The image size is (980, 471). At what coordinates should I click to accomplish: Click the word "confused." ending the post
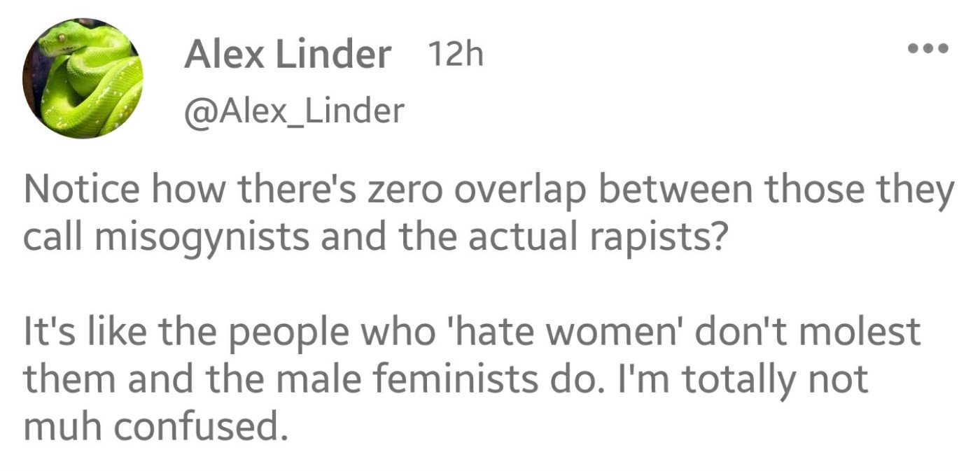(x=215, y=427)
